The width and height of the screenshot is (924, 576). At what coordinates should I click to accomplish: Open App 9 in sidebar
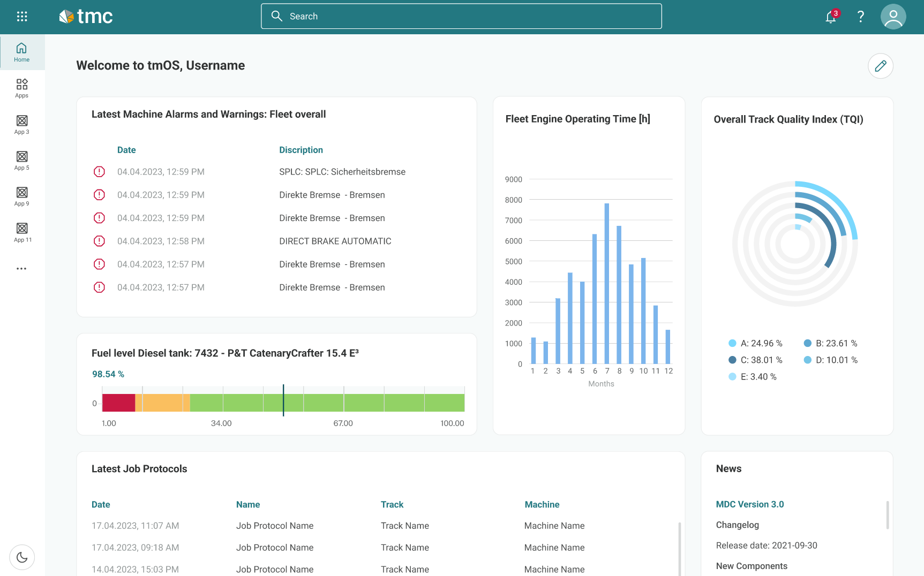22,196
